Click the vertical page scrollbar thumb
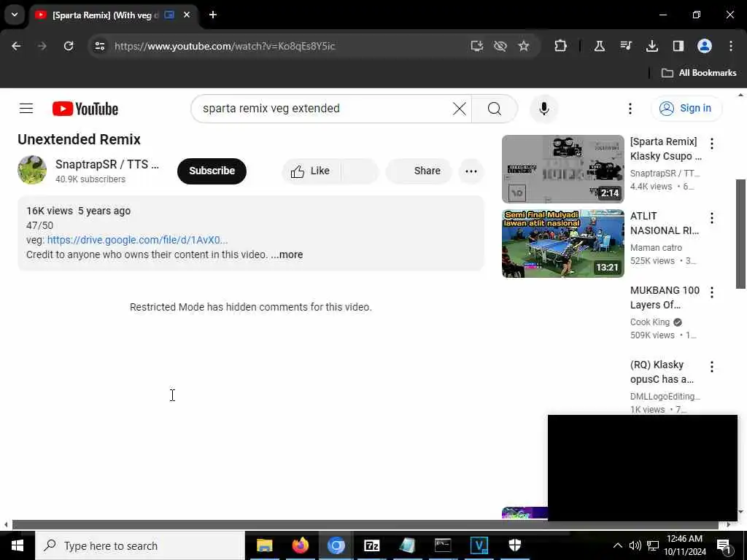 click(x=740, y=234)
